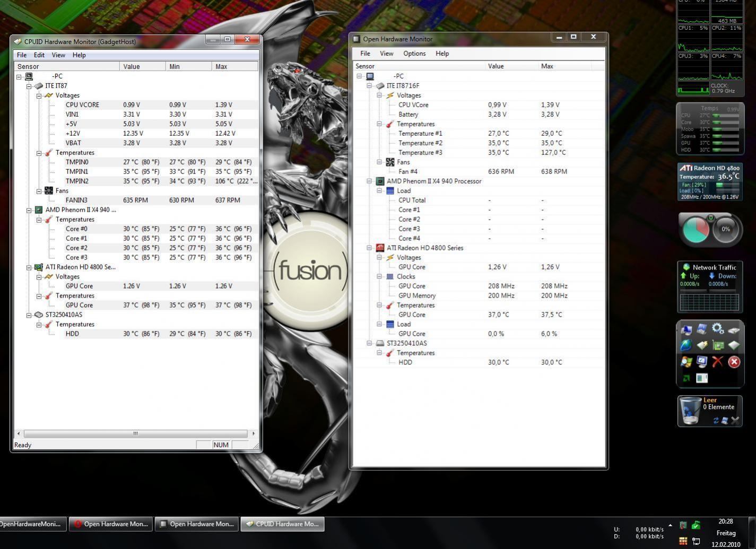Select the Temperature #3 row in Open Hardware Monitor
The width and height of the screenshot is (756, 549).
[479, 152]
